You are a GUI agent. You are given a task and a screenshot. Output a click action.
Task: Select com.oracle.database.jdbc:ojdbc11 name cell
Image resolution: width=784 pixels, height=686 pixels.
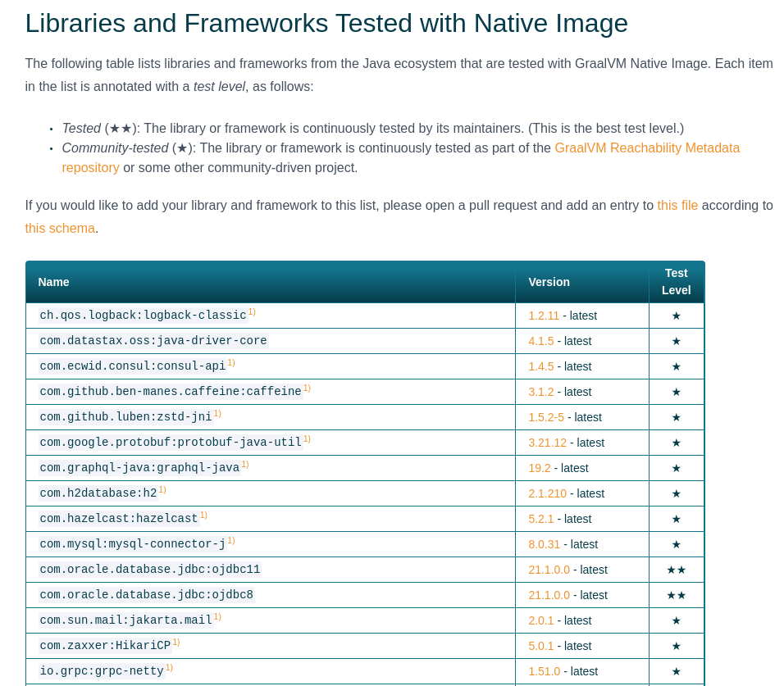271,570
